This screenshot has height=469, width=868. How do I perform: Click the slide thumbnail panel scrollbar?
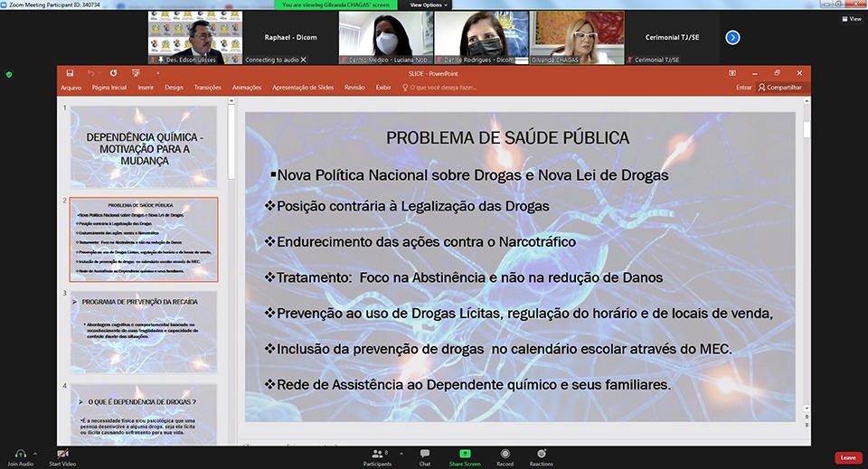tap(231, 145)
